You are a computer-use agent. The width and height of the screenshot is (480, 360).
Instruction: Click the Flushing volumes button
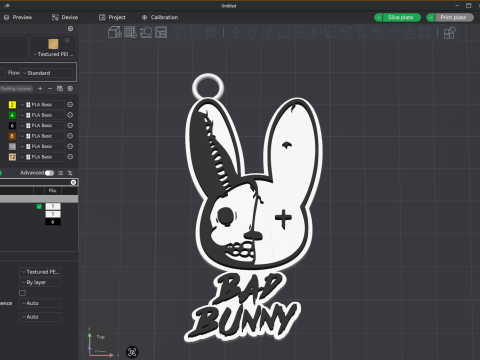point(16,88)
